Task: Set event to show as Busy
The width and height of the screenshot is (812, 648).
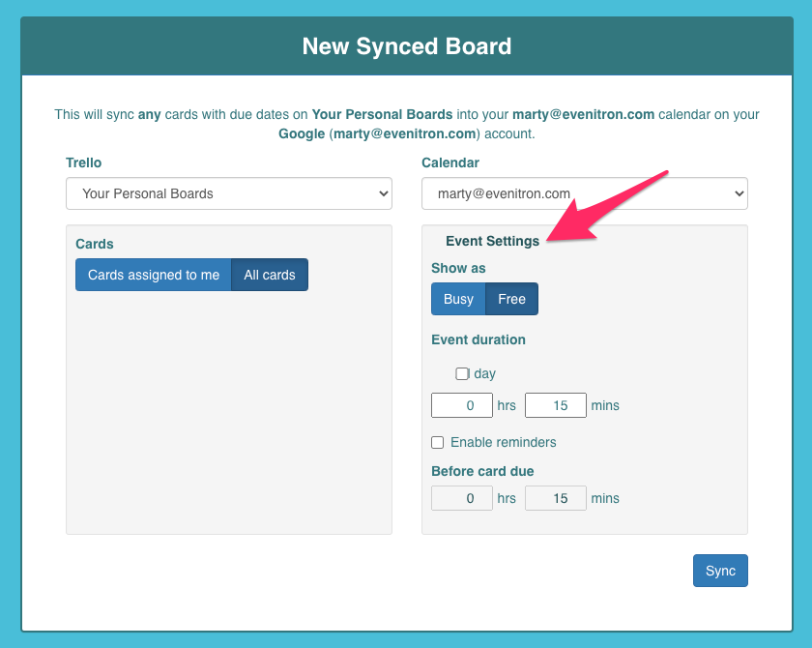Action: pyautogui.click(x=458, y=299)
